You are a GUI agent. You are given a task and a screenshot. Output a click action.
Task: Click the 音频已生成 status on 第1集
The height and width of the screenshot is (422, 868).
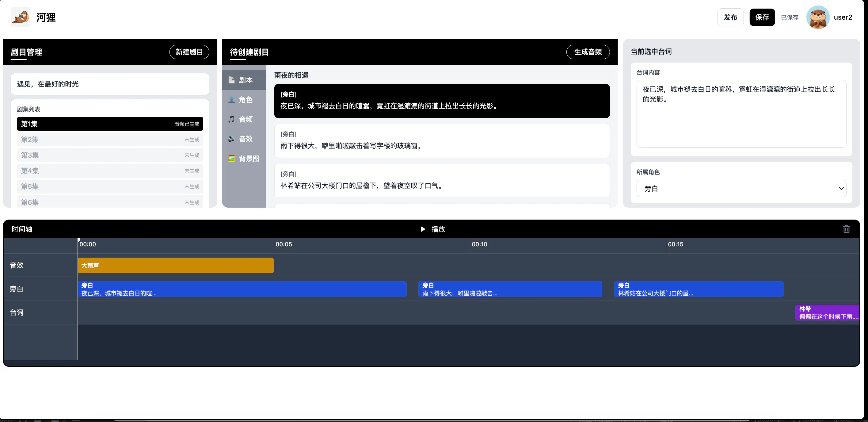click(187, 124)
